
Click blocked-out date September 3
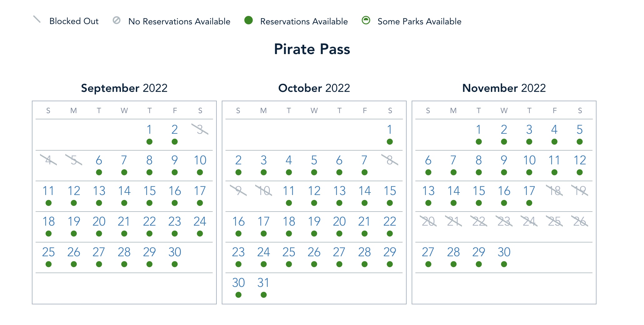pyautogui.click(x=200, y=129)
